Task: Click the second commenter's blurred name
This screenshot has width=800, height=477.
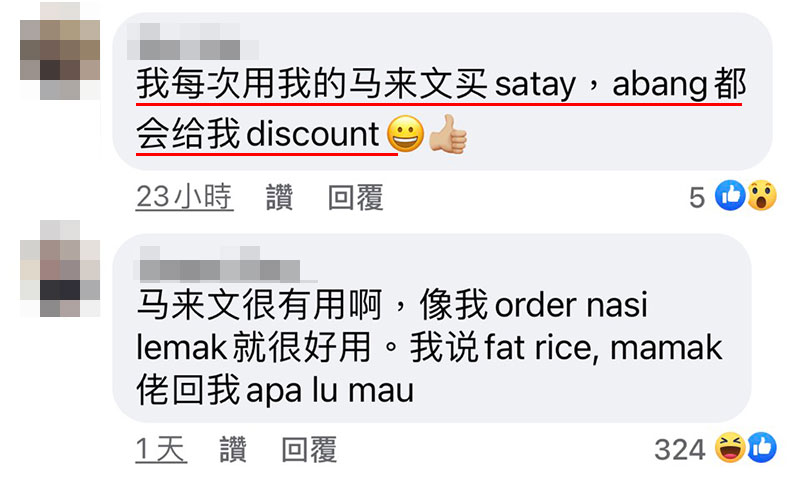Action: tap(224, 264)
